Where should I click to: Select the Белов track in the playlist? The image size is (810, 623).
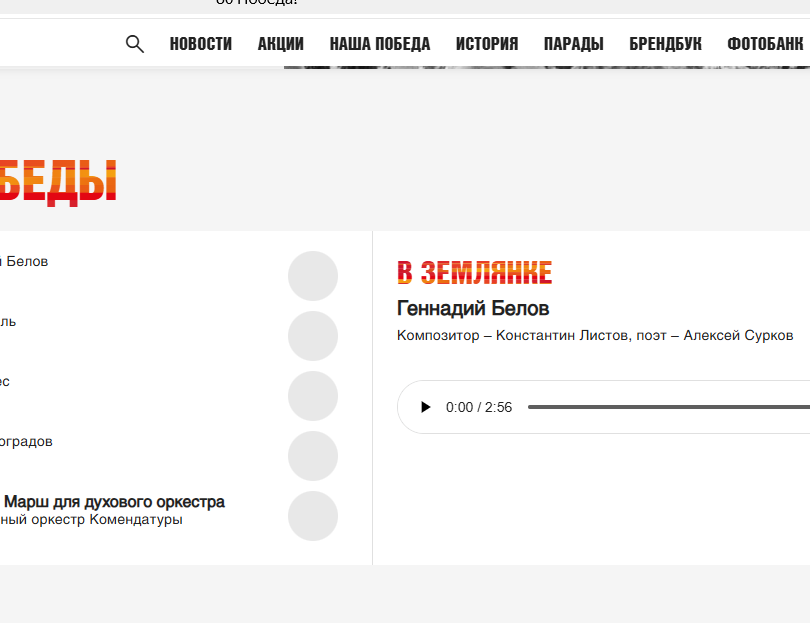tap(27, 262)
